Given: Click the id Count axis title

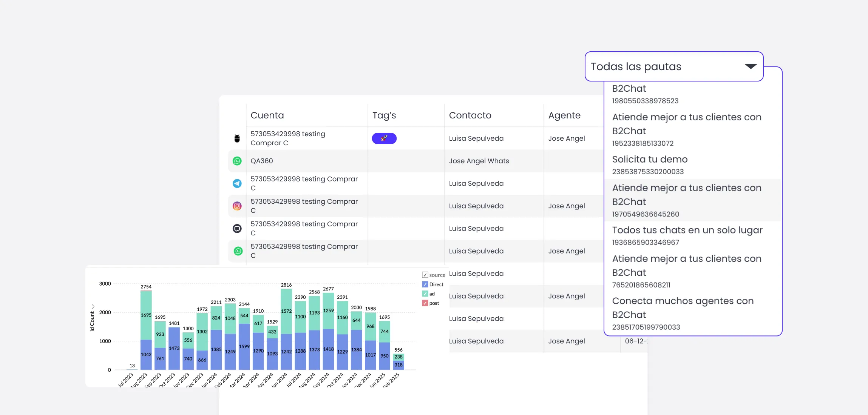Looking at the screenshot, I should click(x=92, y=321).
